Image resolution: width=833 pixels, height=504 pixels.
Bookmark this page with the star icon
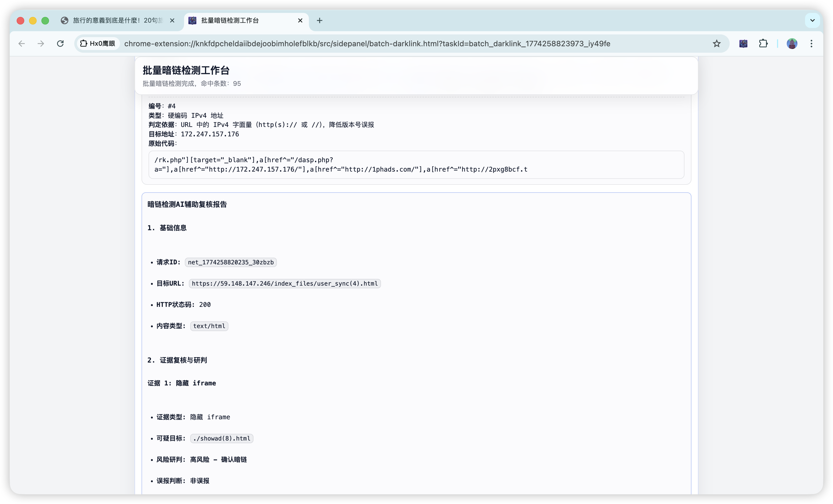716,44
